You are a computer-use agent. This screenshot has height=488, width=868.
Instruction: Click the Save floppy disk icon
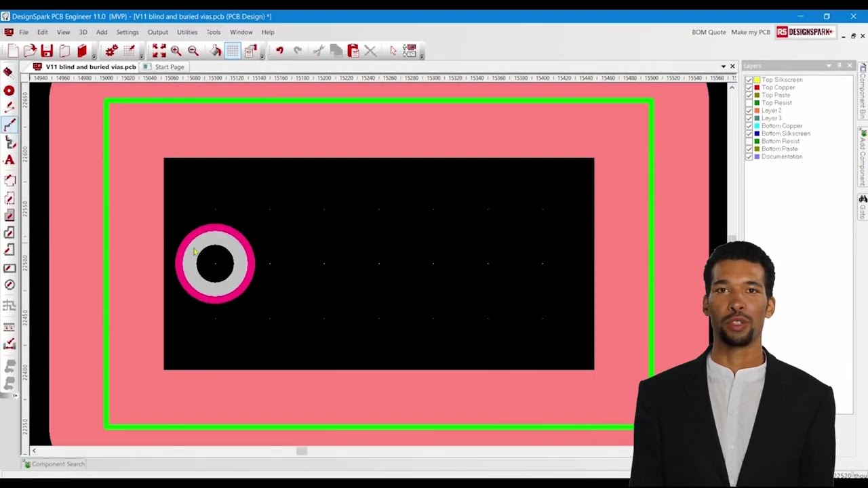click(x=47, y=51)
